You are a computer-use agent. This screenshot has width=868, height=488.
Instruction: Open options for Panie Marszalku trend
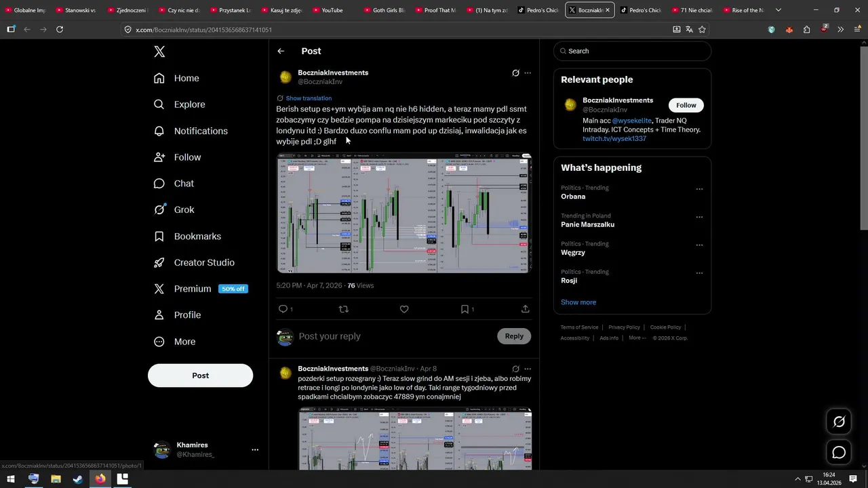pyautogui.click(x=699, y=217)
